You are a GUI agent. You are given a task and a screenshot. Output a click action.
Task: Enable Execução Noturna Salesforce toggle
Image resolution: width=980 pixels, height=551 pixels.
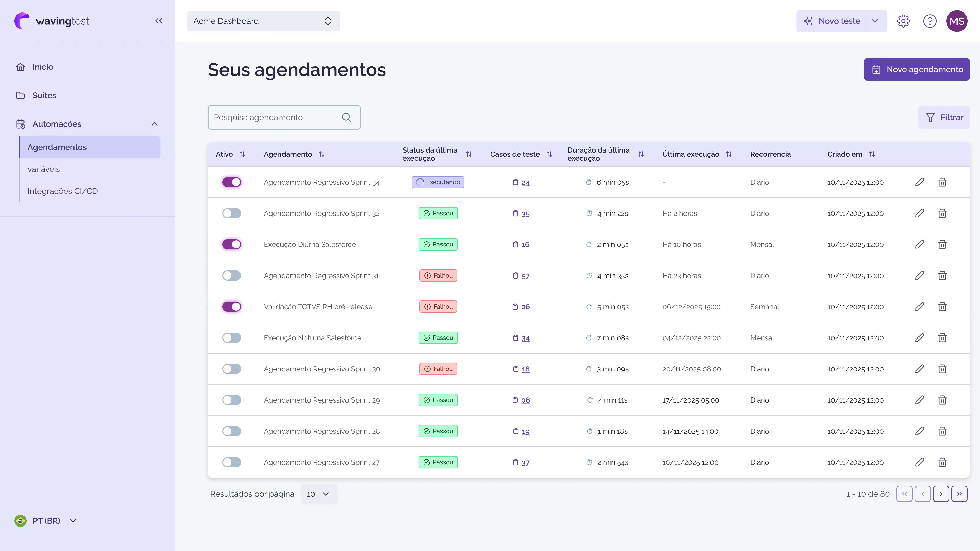click(x=232, y=338)
